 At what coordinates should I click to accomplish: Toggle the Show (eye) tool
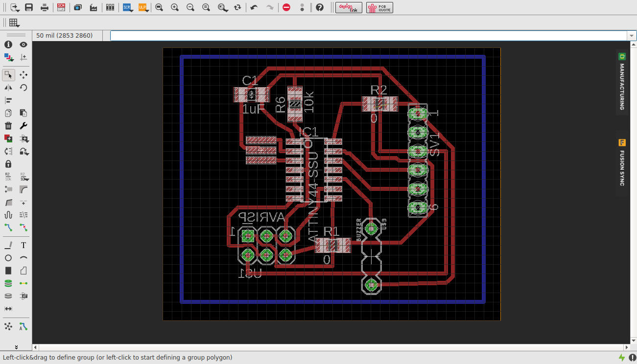23,44
